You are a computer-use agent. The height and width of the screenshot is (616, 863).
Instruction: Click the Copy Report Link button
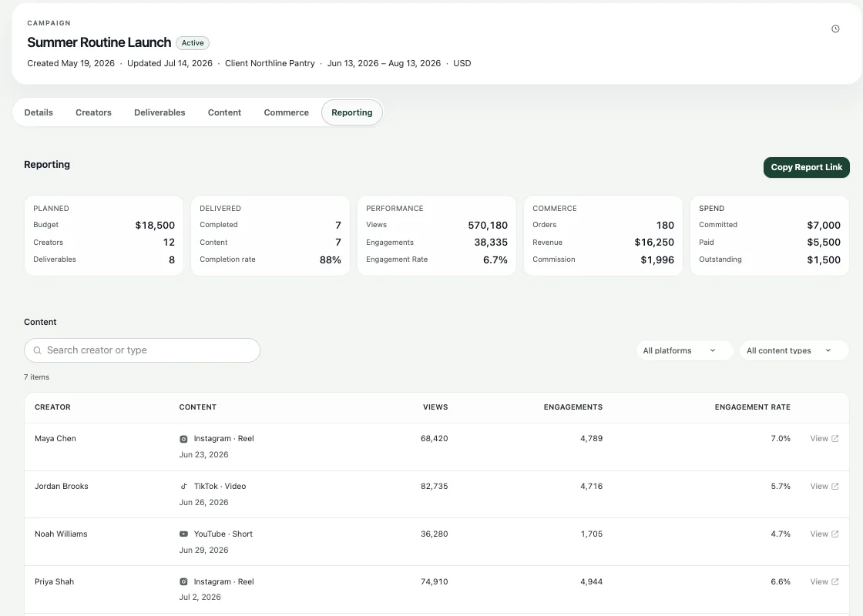(806, 167)
